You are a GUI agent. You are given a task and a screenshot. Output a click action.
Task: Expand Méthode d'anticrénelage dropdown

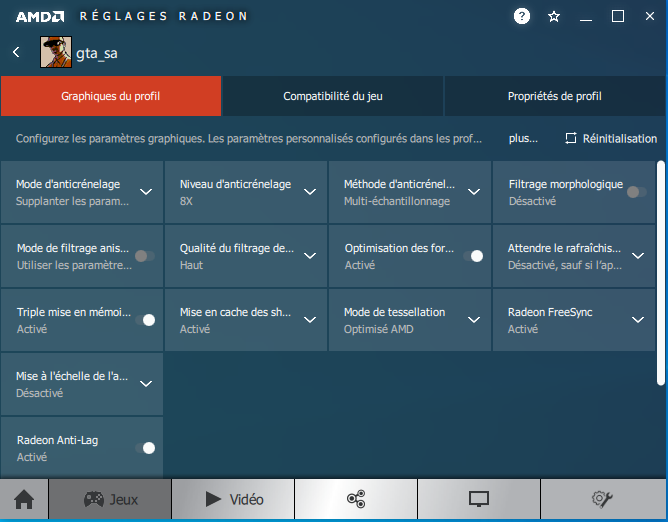474,192
